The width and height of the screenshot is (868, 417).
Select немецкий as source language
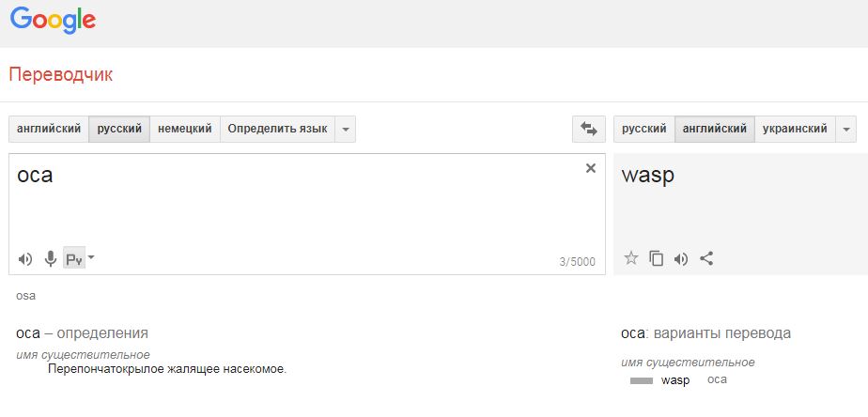click(185, 129)
